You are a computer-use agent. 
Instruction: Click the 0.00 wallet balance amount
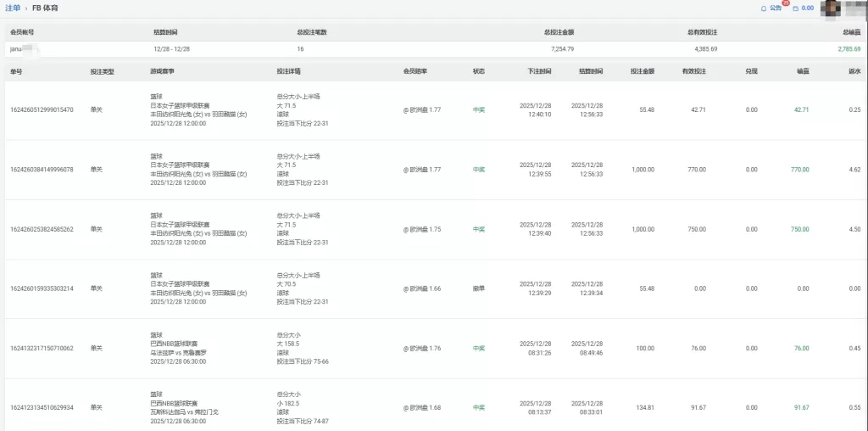(x=808, y=8)
